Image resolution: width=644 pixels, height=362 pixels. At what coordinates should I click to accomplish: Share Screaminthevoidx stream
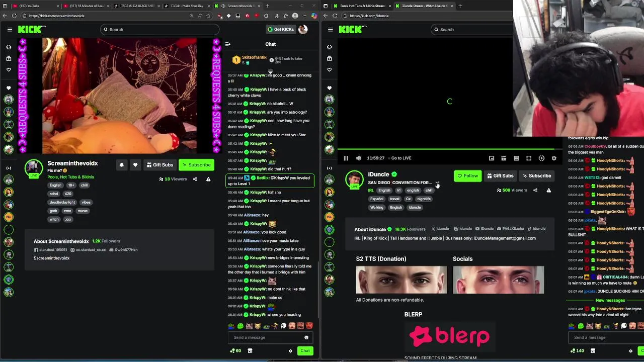click(195, 179)
